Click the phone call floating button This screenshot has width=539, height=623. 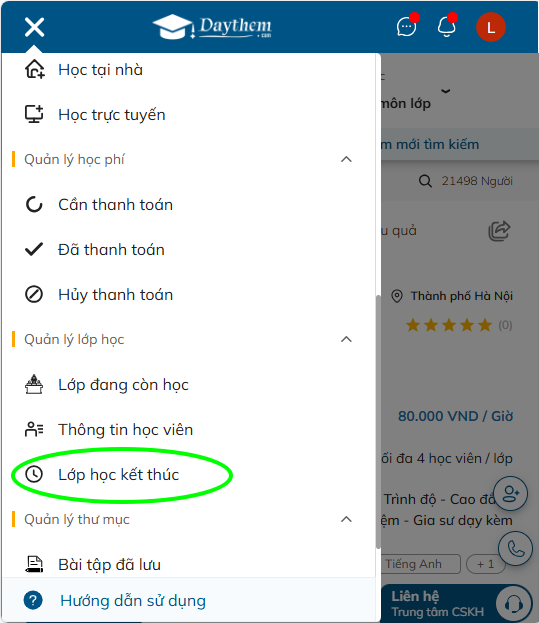click(x=515, y=549)
